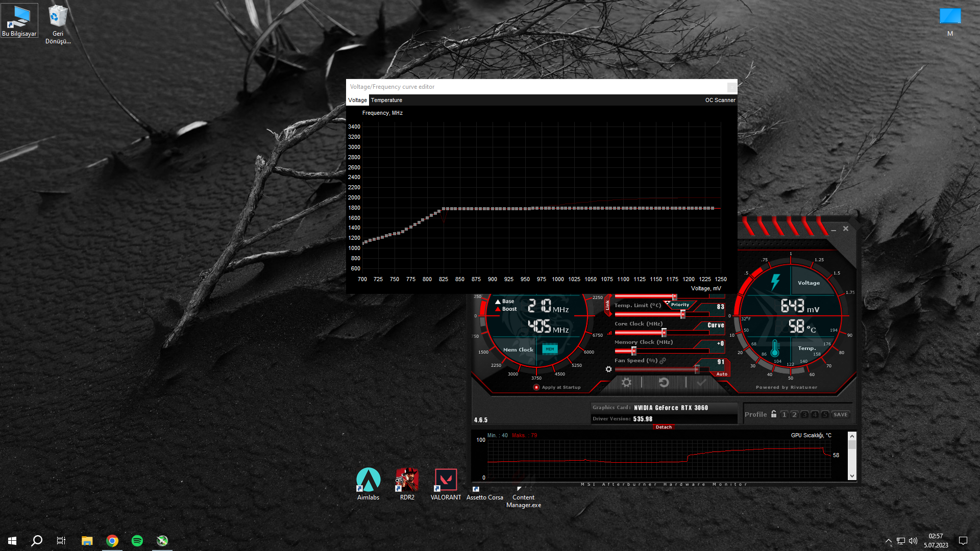
Task: Click the Detach monitor button
Action: click(664, 427)
